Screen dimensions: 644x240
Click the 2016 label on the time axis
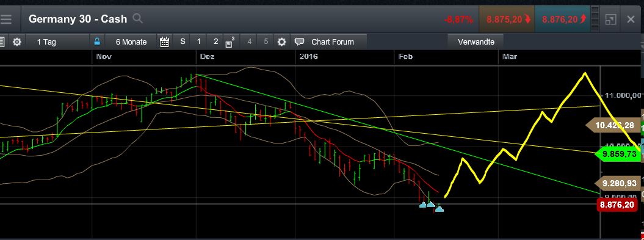point(308,57)
